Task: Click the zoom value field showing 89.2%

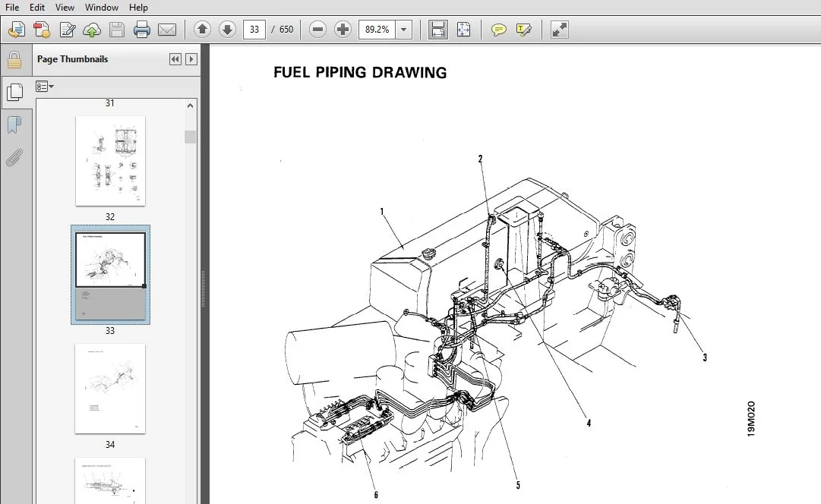Action: tap(377, 30)
